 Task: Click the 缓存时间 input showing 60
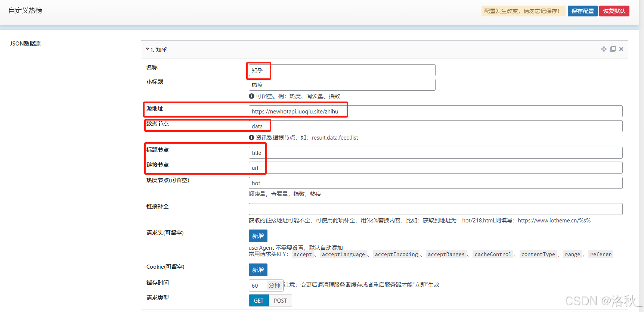(x=257, y=286)
